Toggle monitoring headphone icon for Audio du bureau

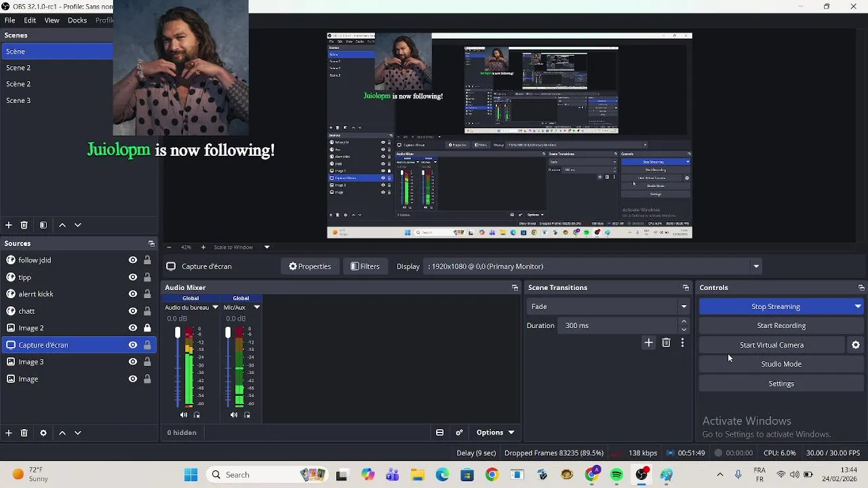point(197,415)
